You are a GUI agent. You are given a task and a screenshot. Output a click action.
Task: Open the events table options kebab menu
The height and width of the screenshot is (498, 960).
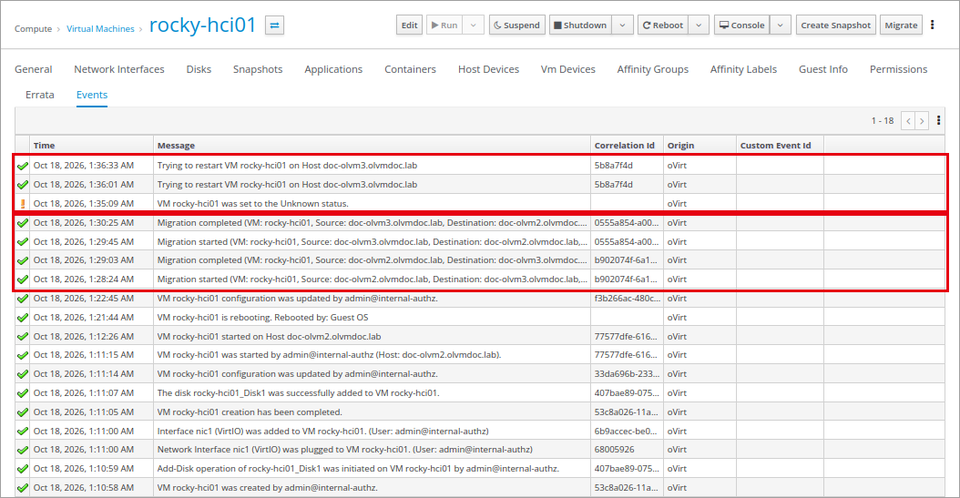coord(939,121)
